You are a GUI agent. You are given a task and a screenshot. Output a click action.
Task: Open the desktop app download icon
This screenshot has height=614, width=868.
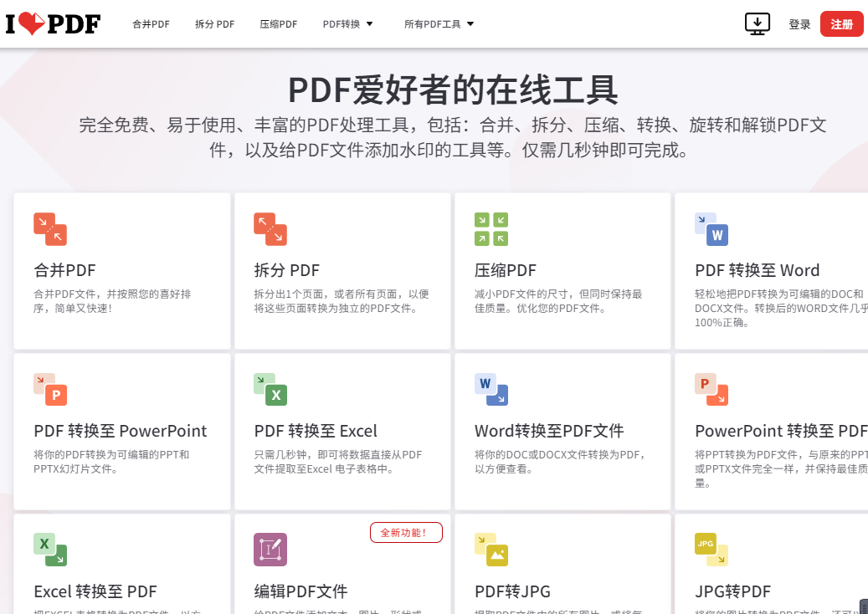point(758,23)
